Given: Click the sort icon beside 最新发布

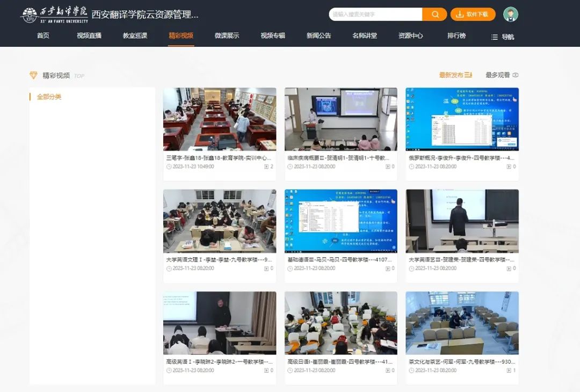Looking at the screenshot, I should pyautogui.click(x=468, y=75).
